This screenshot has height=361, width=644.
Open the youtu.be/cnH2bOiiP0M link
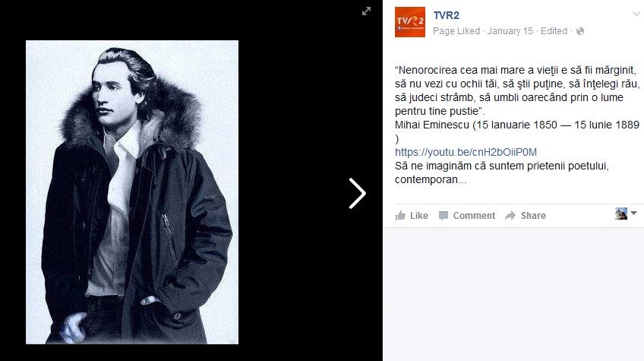coord(466,152)
